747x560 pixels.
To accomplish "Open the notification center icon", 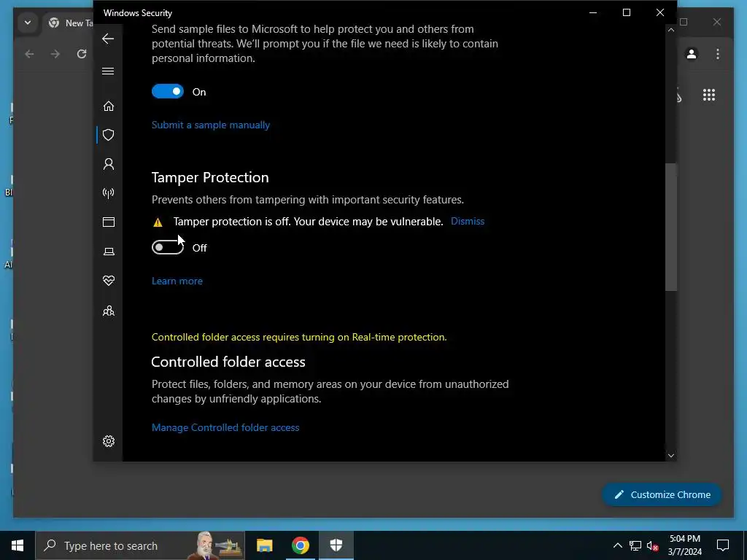I will (x=723, y=545).
